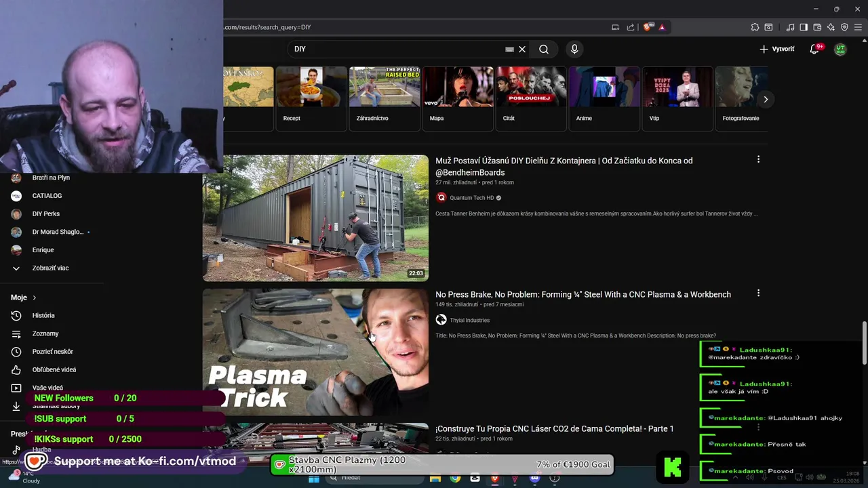
Task: Open Google Chrome from the taskbar
Action: pyautogui.click(x=455, y=479)
